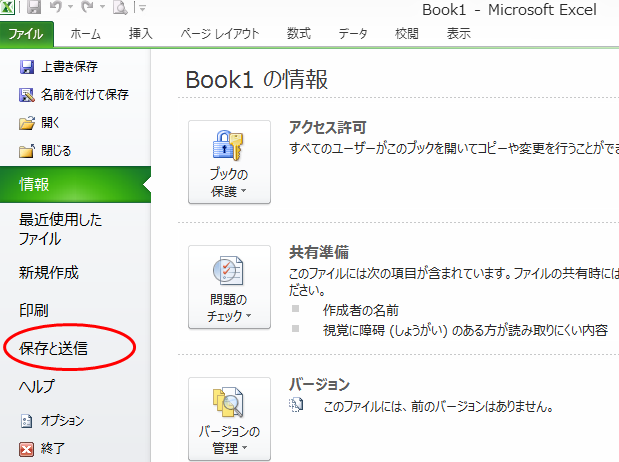619x462 pixels.
Task: Click the 名前を付けて保存 icon
Action: click(x=26, y=95)
